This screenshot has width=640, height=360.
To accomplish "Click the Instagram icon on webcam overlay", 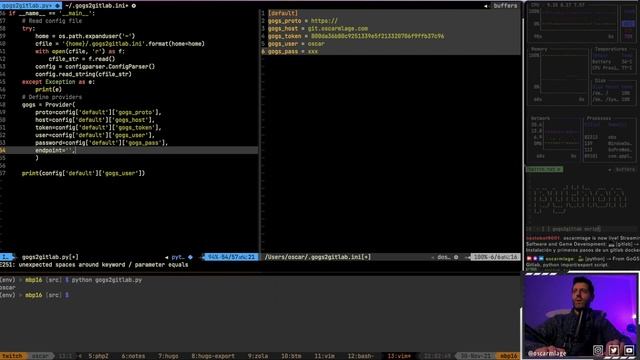I will [598, 350].
